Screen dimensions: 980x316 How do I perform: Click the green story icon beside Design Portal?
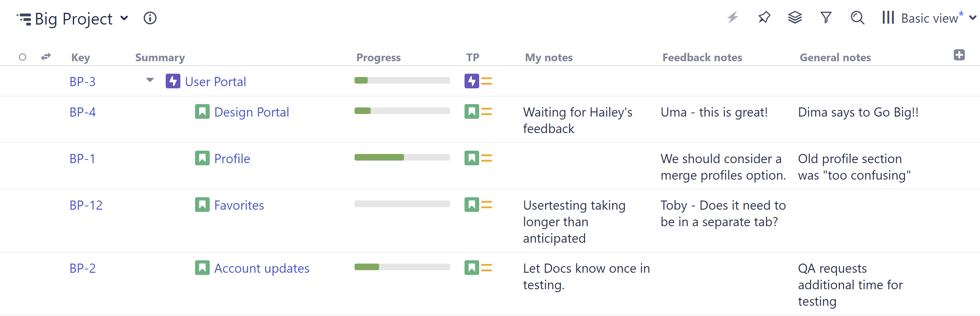click(x=202, y=111)
